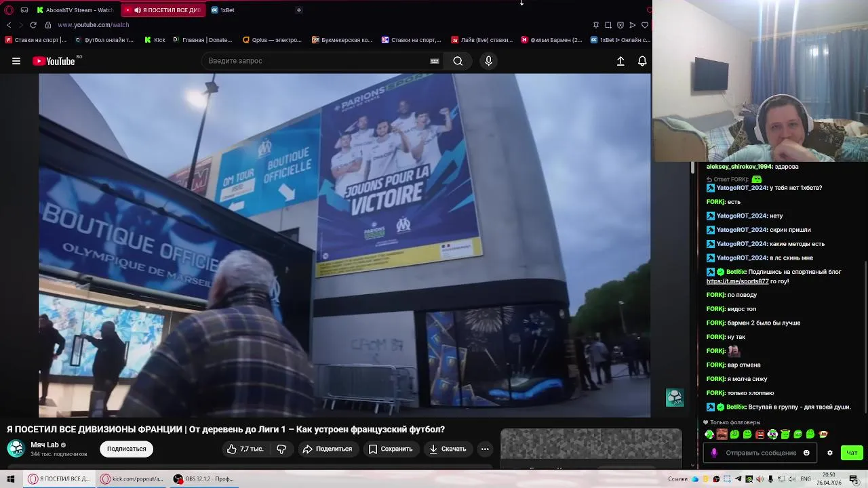Open the on-screen keyboard in search box
Image resolution: width=868 pixels, height=488 pixels.
coord(435,61)
